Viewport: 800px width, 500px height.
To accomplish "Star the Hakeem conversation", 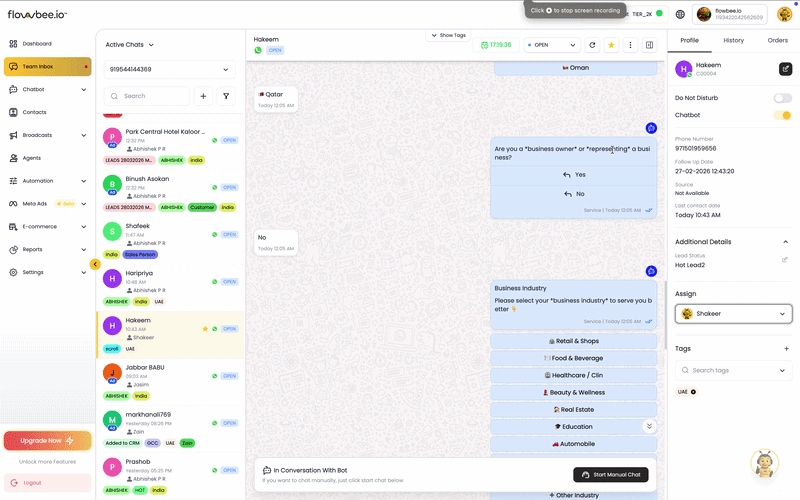I will (611, 45).
